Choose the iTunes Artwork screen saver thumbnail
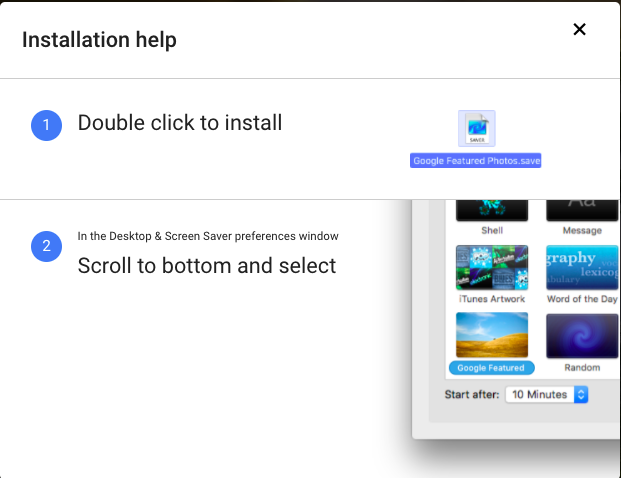621x478 pixels. click(491, 267)
